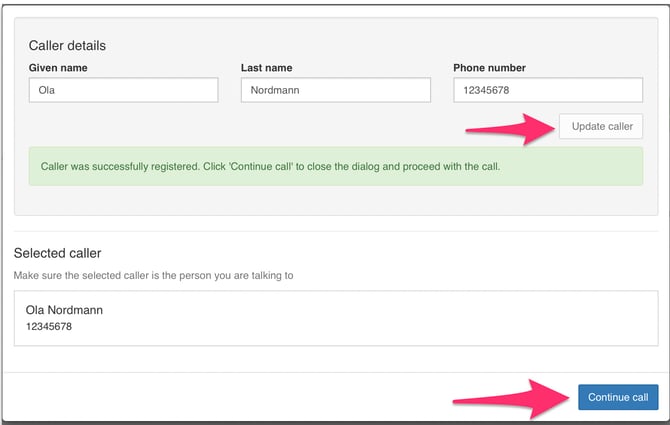The image size is (670, 425).
Task: Click the Selected caller heading
Action: 57,254
